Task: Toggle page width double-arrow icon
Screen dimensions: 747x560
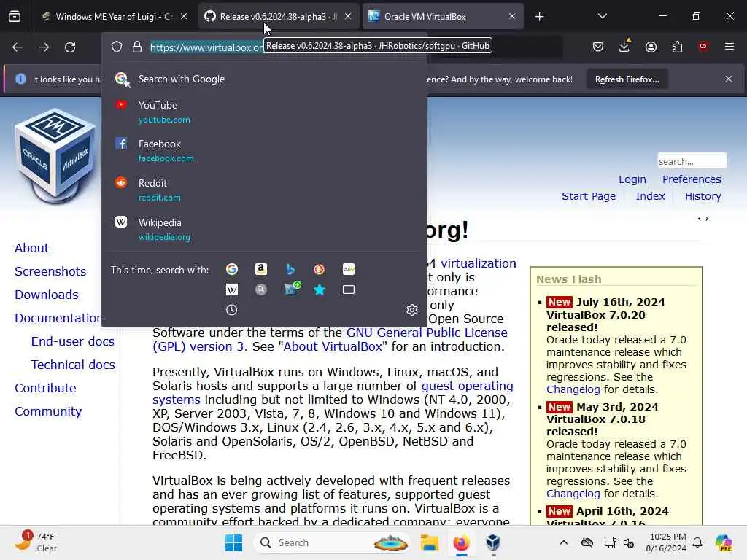Action: [x=703, y=219]
